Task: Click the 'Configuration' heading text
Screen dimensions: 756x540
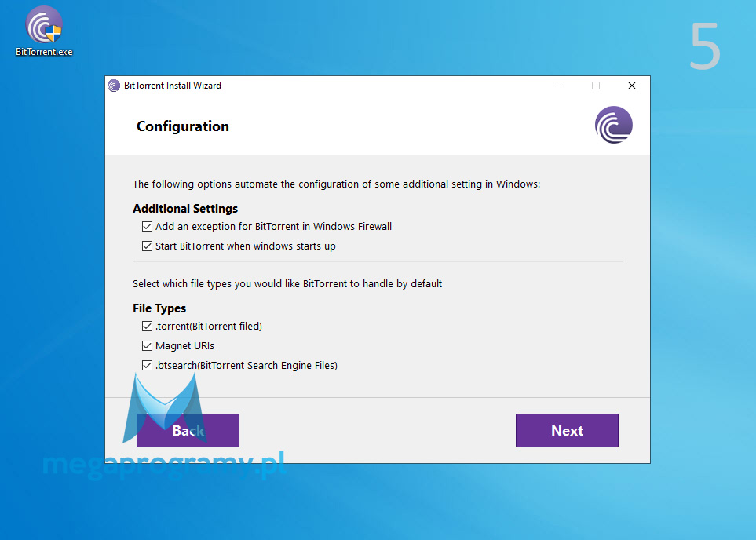Action: (183, 126)
